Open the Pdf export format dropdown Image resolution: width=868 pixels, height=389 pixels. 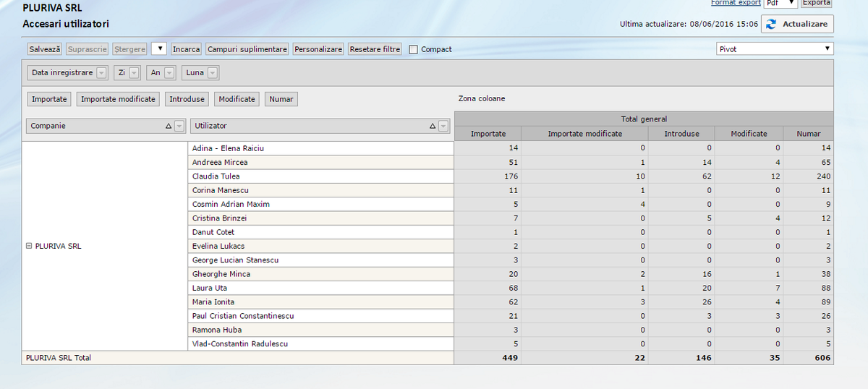[781, 3]
